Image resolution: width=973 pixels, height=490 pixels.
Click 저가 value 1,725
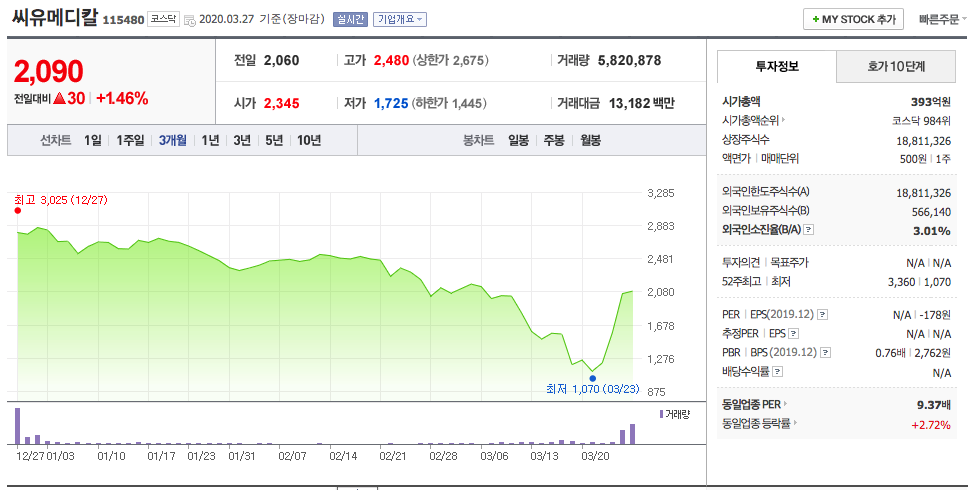click(x=391, y=103)
